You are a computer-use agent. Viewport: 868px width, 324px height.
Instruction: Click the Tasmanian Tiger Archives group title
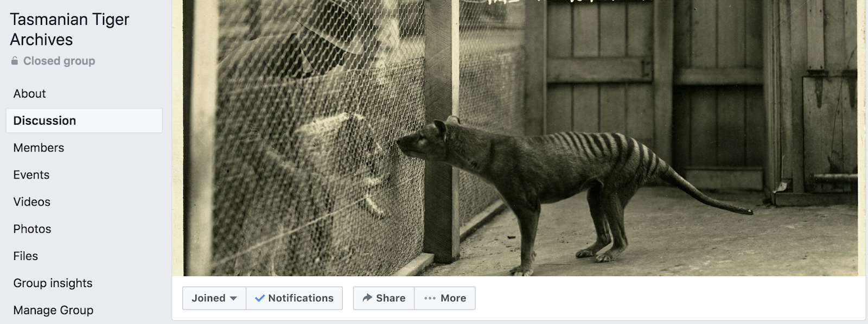69,29
